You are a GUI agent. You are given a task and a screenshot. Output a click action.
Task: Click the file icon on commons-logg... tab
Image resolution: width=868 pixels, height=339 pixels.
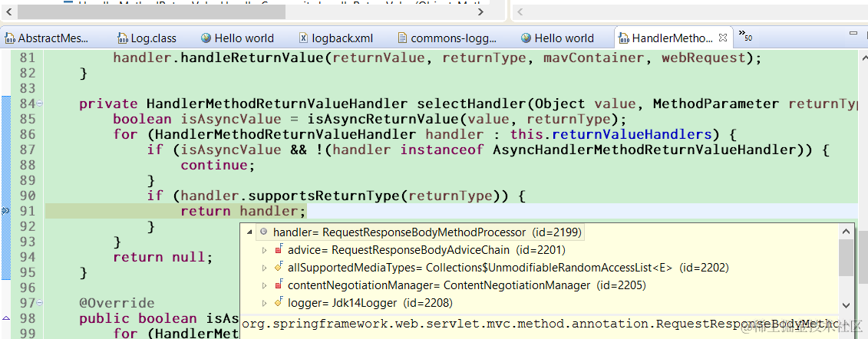403,38
